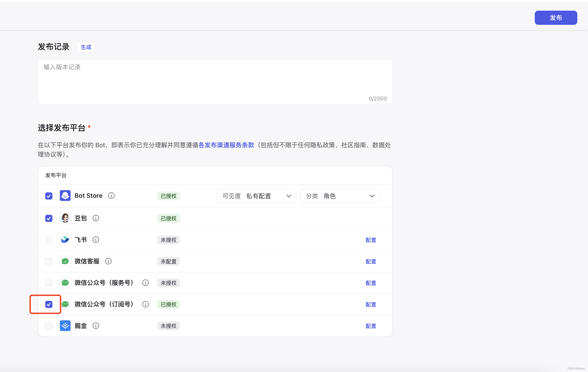Click the 掘金 logo icon
The width and height of the screenshot is (588, 372).
(65, 326)
